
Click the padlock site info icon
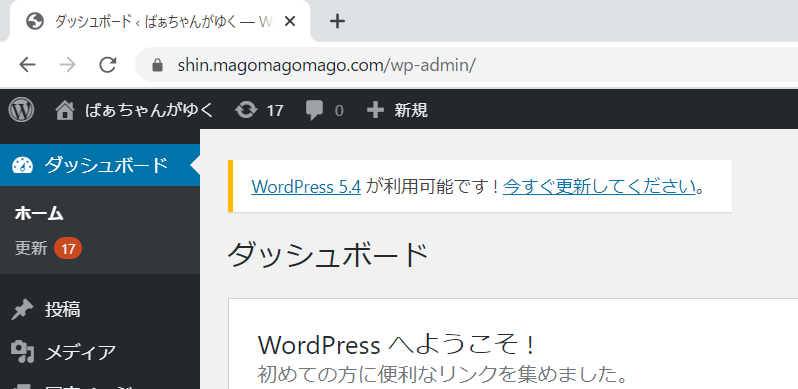[x=158, y=65]
